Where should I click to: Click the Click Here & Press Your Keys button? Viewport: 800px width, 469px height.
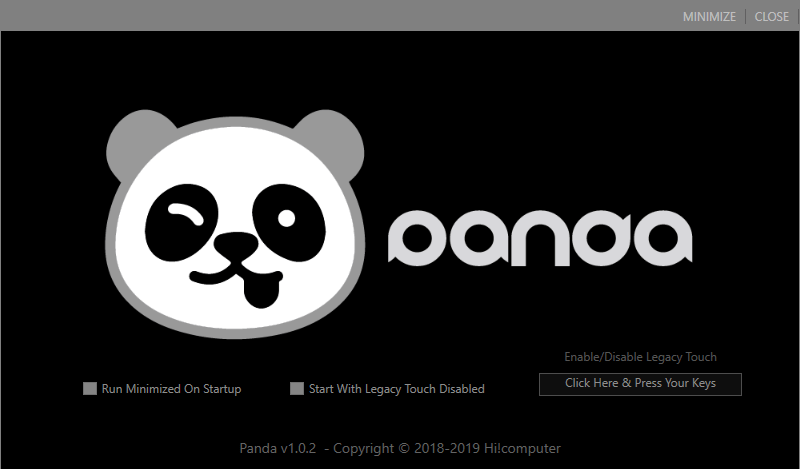(x=640, y=384)
